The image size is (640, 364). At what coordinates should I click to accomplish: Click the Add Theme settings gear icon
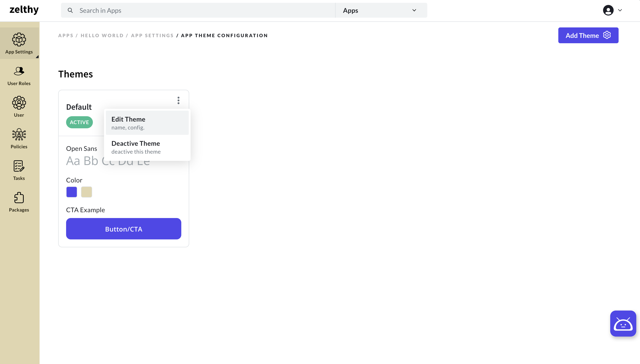(x=607, y=35)
